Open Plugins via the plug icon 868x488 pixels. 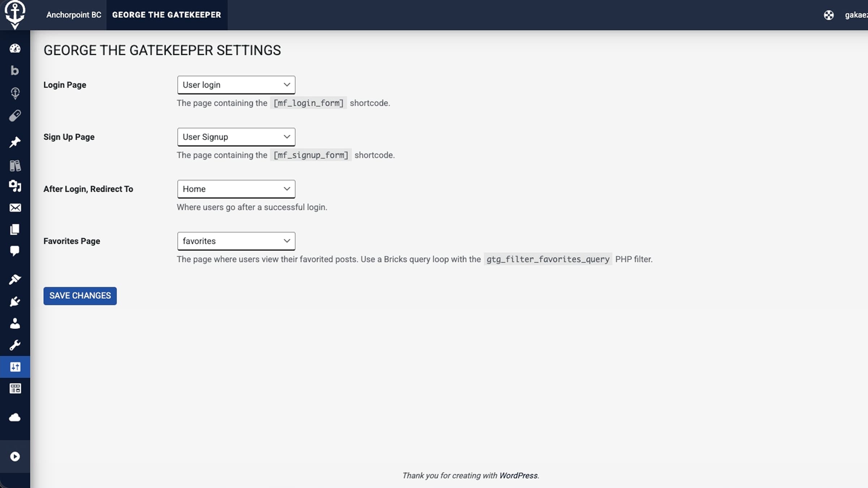point(15,301)
